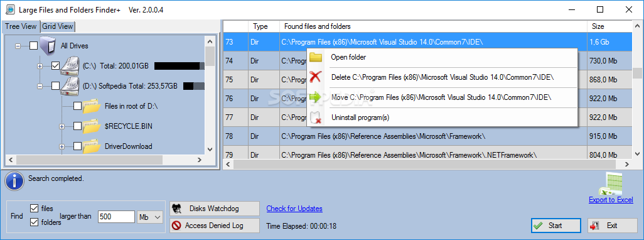Click the results horizontal scrollbar left arrow
Viewport: 644px width, 240px height.
(228, 164)
